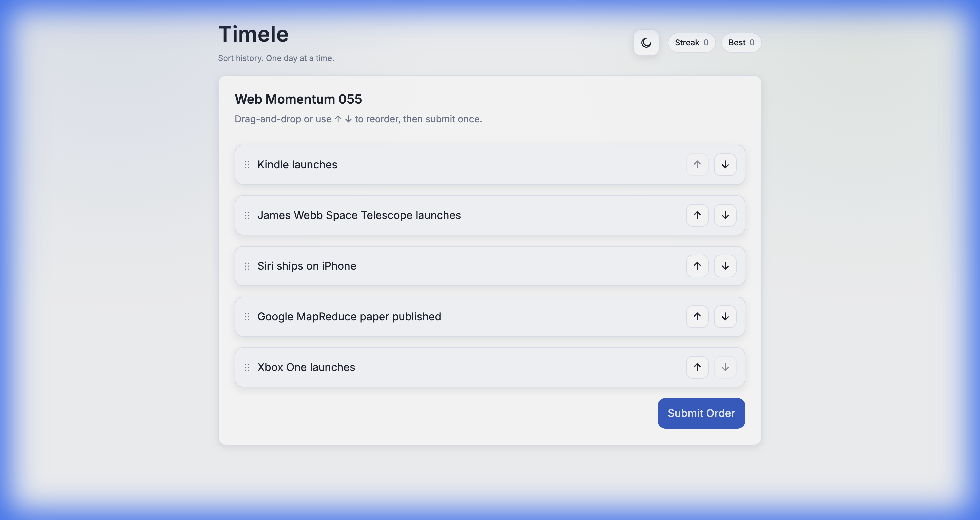The height and width of the screenshot is (520, 980).
Task: Grab the drag handle of Xbox One row
Action: pos(247,367)
